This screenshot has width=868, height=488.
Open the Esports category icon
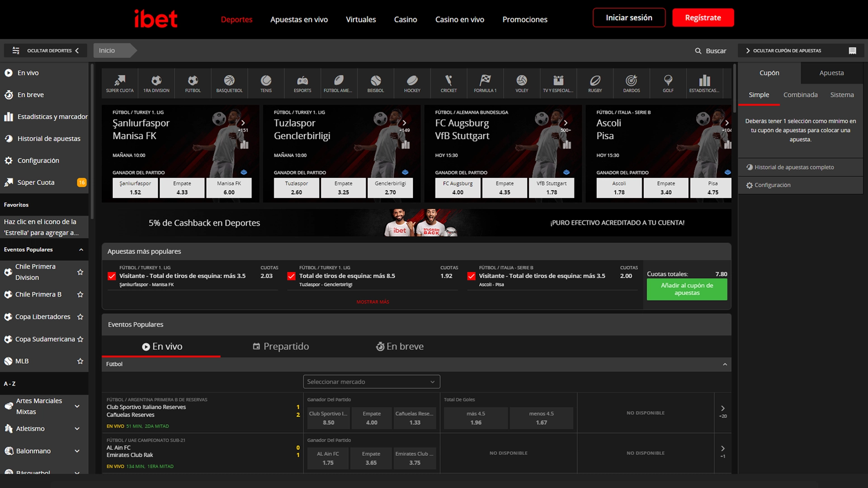click(x=302, y=83)
